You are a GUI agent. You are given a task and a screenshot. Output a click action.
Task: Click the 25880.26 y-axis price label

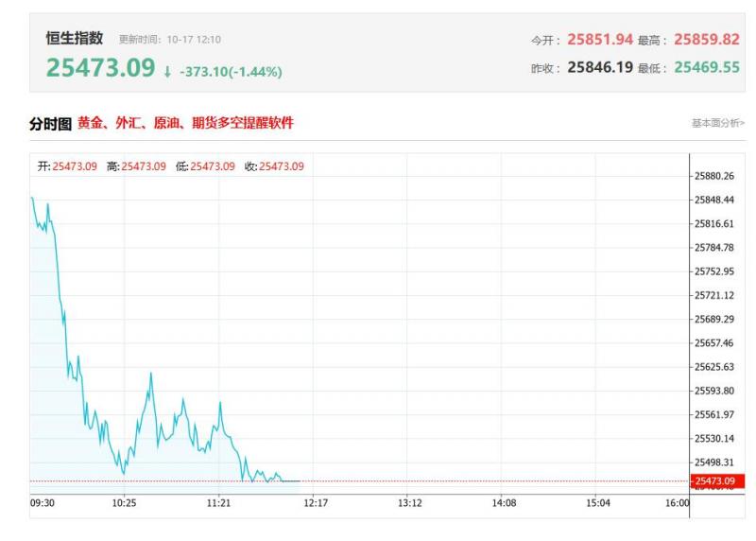point(714,176)
